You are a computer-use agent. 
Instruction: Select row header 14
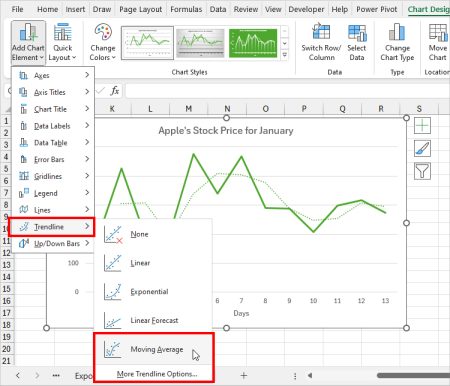pos(6,277)
